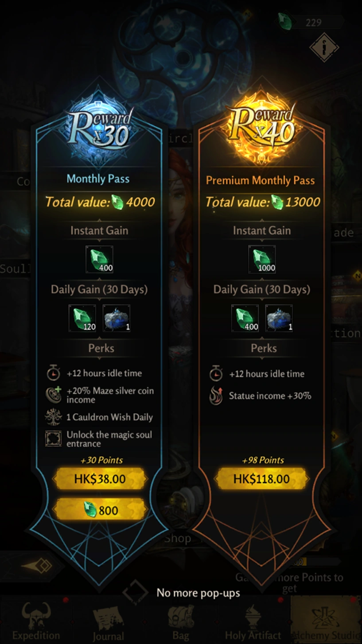362x644 pixels.
Task: Tap the 229 gem balance counter
Action: (311, 22)
